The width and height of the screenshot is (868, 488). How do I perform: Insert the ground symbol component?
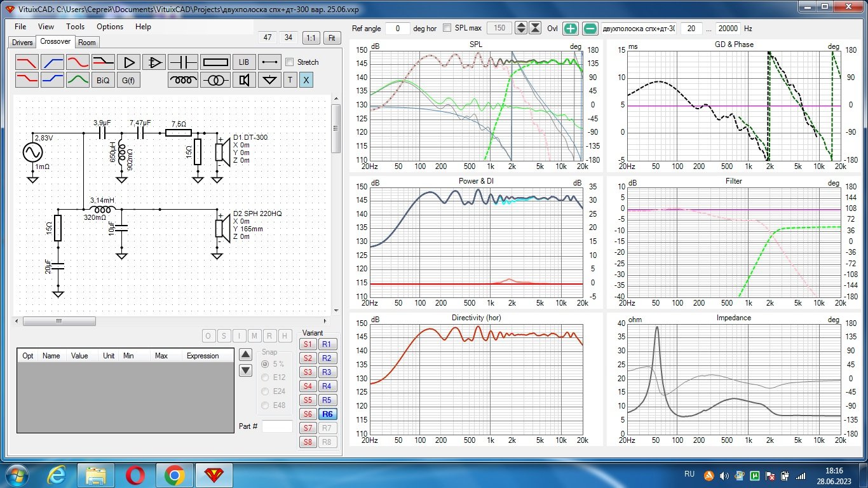pos(271,80)
